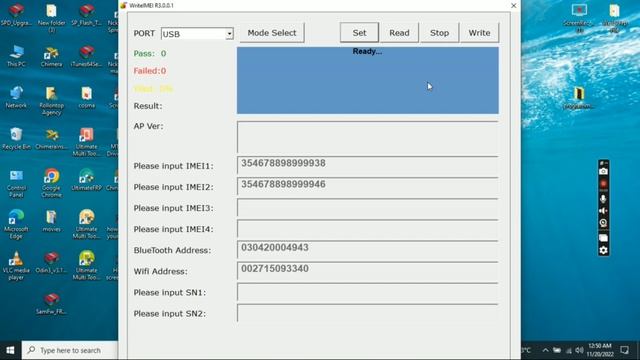Image resolution: width=640 pixels, height=360 pixels.
Task: Click the IMEI1 field containing 354678898999938
Action: [x=367, y=165]
